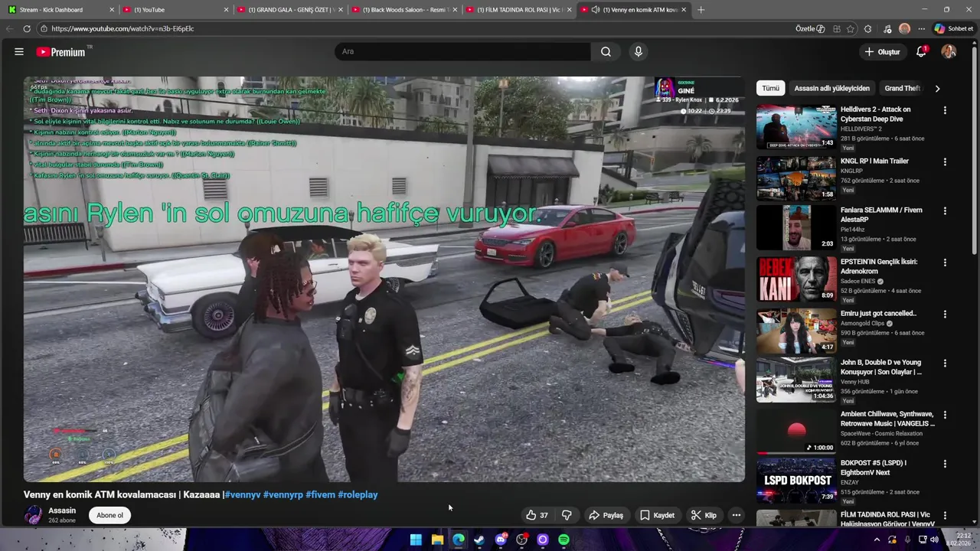The width and height of the screenshot is (980, 551).
Task: Select the Grand Theft filter chip
Action: pos(902,88)
